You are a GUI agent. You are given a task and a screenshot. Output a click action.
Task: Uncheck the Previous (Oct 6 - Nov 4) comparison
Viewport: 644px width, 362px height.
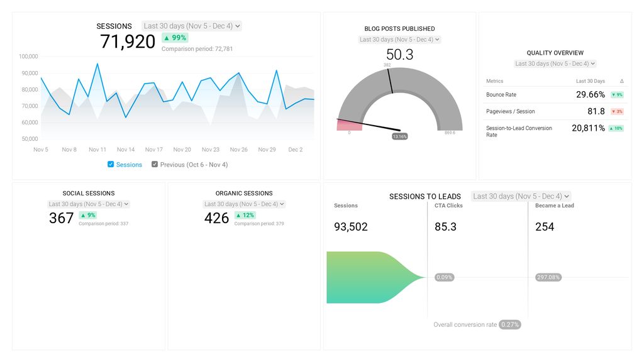155,164
